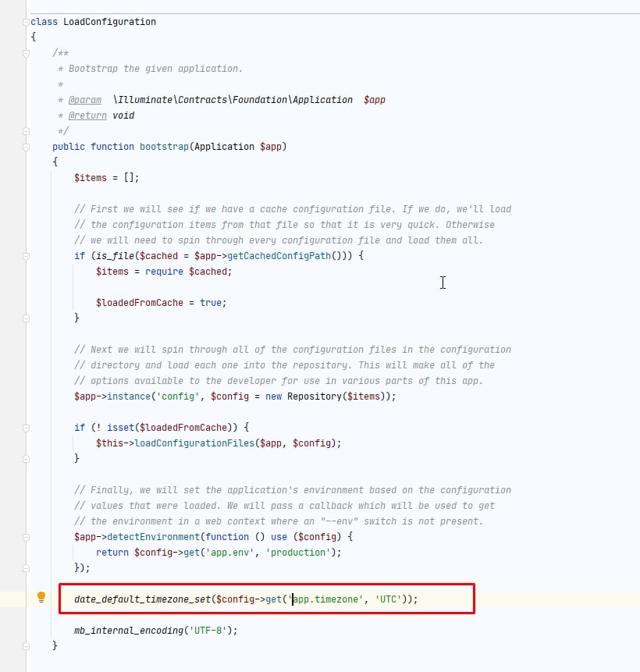Click the comment line starting '// Finally, we will set'
This screenshot has height=672, width=640.
(293, 490)
